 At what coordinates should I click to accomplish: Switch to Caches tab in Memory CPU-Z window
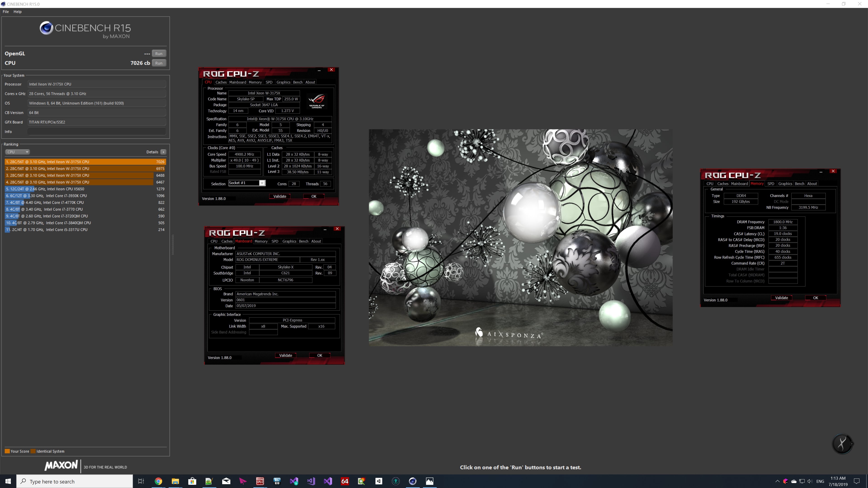[x=723, y=183]
